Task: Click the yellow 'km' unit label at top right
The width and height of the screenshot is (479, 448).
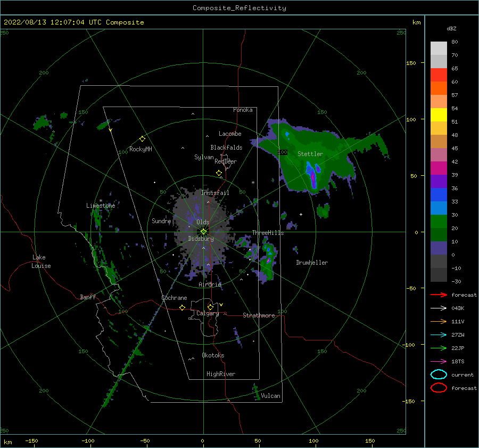Action: coord(416,22)
